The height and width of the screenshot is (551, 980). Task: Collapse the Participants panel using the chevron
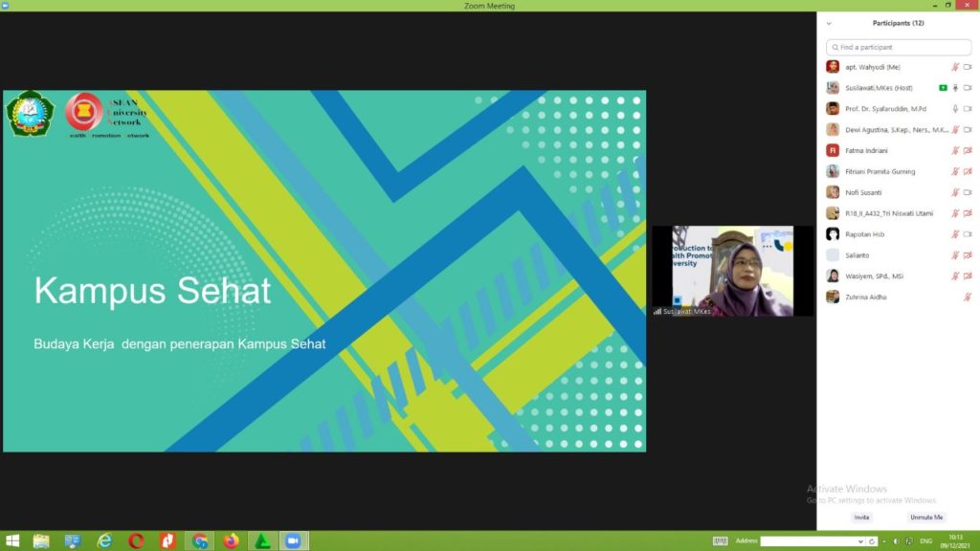pos(829,24)
